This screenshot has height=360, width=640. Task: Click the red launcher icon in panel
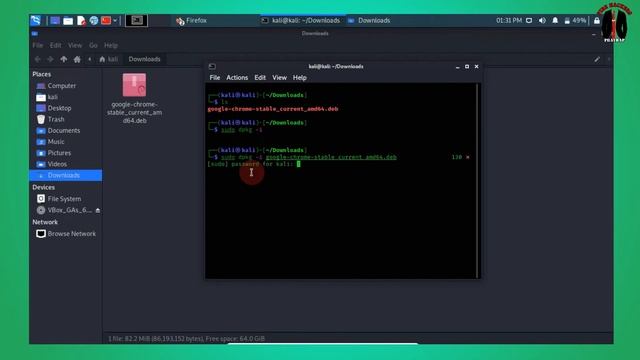pyautogui.click(x=106, y=20)
